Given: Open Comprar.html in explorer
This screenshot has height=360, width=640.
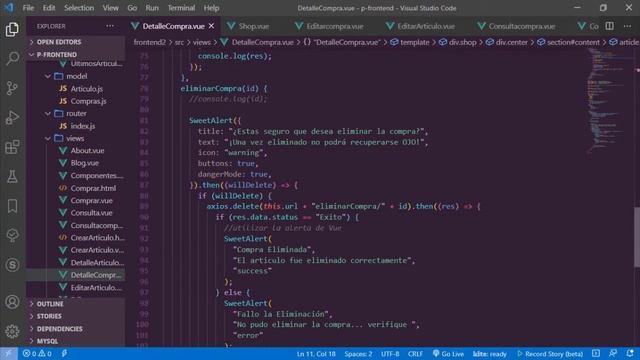Looking at the screenshot, I should (93, 188).
